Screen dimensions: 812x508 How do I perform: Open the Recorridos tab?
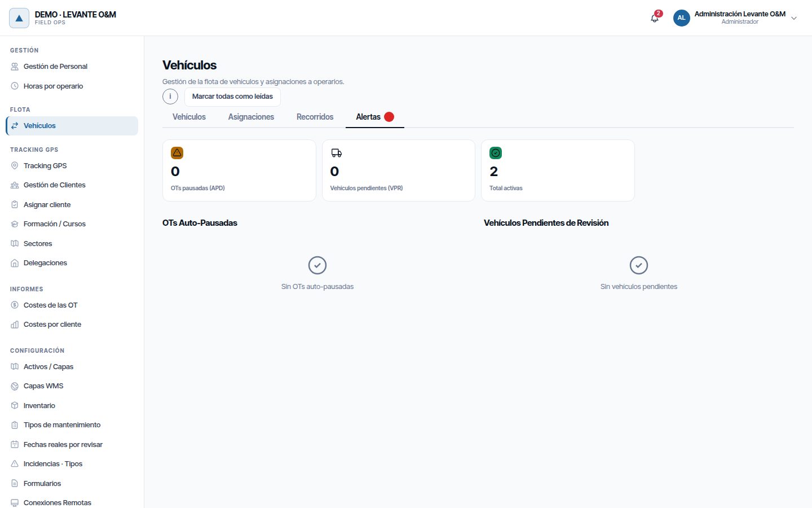[x=315, y=117]
